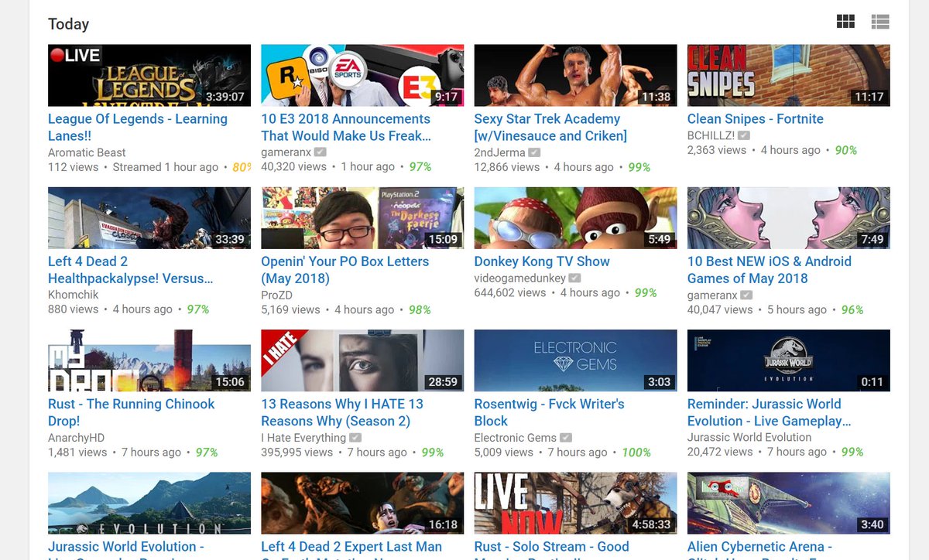The width and height of the screenshot is (929, 560).
Task: Open Rust Running Chinook Drop thumbnail
Action: (x=149, y=360)
